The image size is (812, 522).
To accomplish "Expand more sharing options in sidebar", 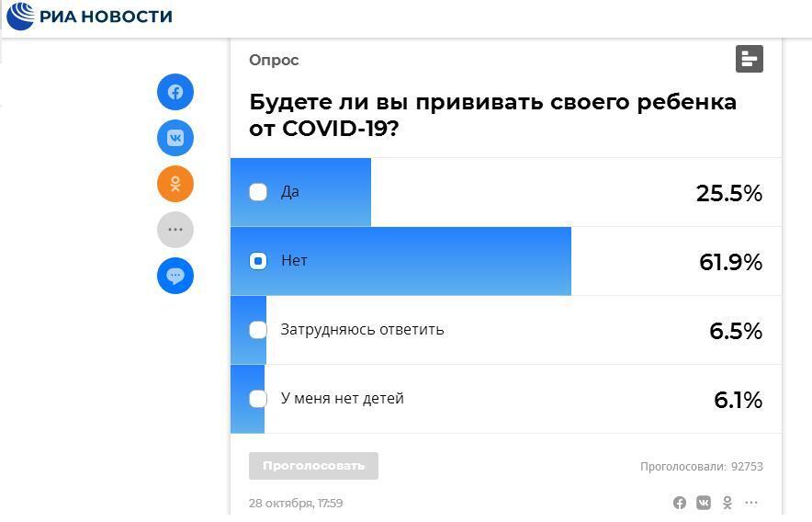I will (x=175, y=230).
